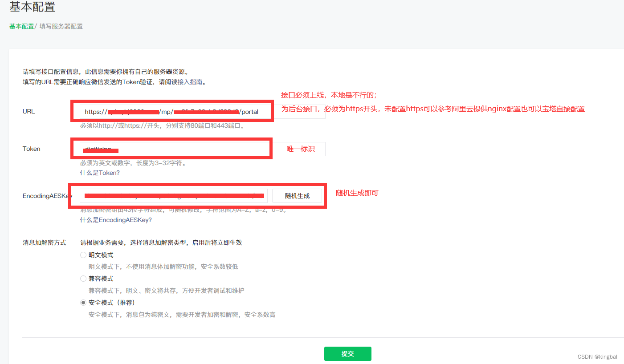Click the 消息加解密方式 section label
624x364 pixels.
coord(45,243)
